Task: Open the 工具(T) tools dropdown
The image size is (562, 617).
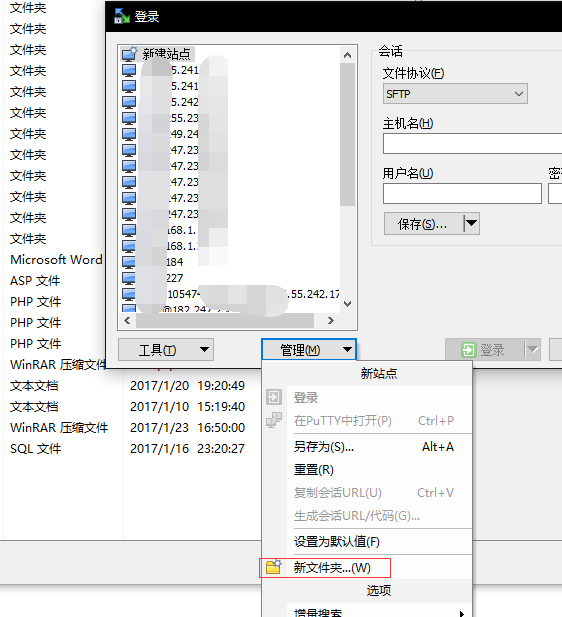Action: pyautogui.click(x=166, y=349)
